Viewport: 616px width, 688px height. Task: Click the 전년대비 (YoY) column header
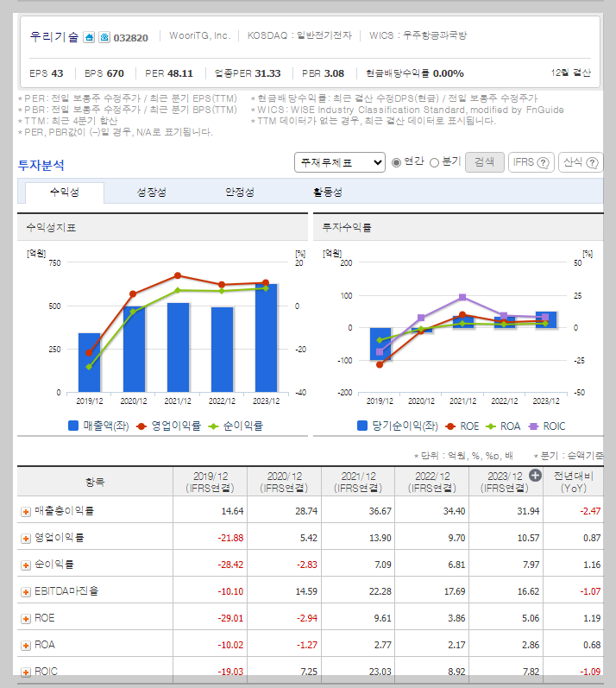tap(573, 482)
